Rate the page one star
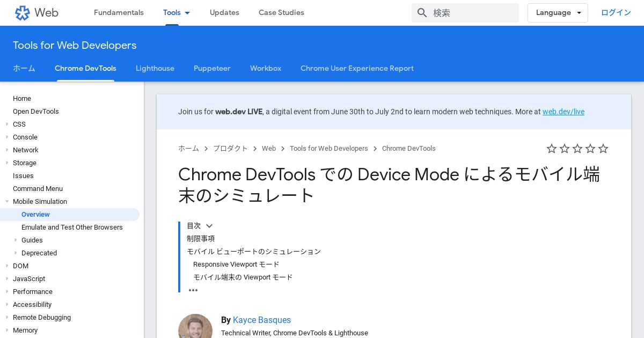 (552, 149)
